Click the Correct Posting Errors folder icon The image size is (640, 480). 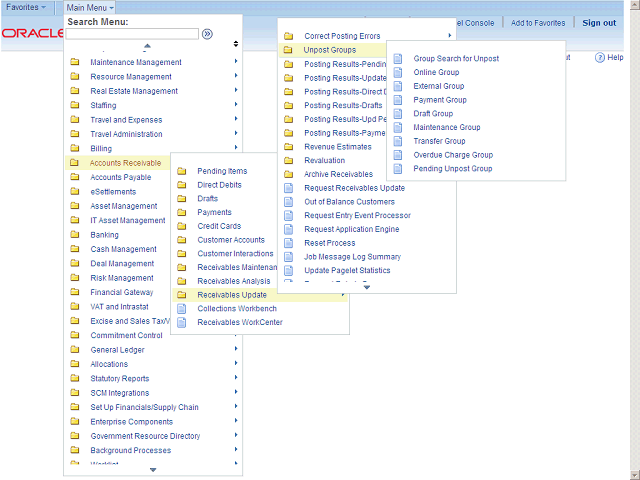pyautogui.click(x=289, y=36)
